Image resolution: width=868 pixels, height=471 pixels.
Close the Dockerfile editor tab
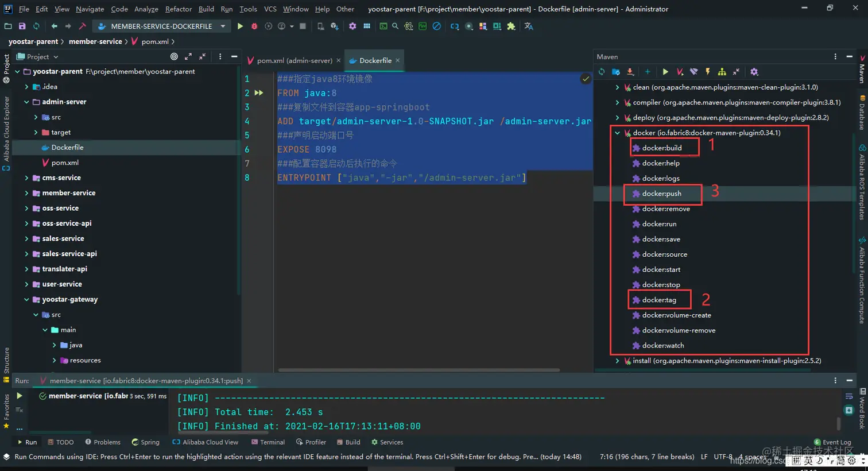click(398, 60)
